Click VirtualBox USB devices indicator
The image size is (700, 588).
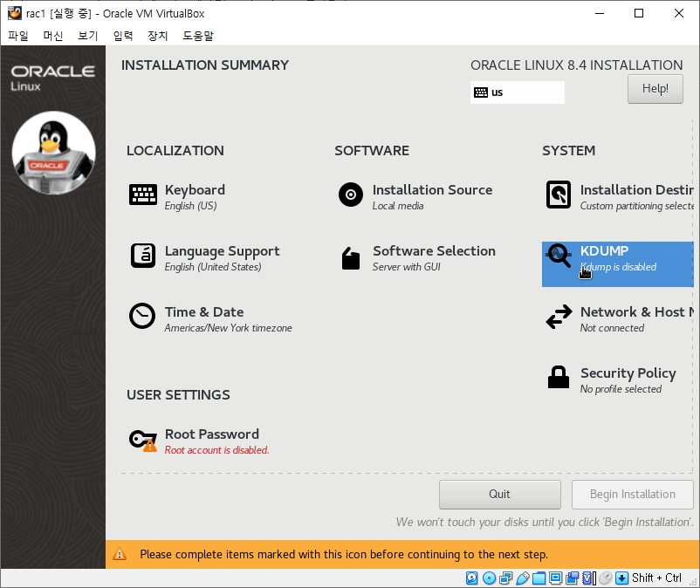[x=522, y=578]
